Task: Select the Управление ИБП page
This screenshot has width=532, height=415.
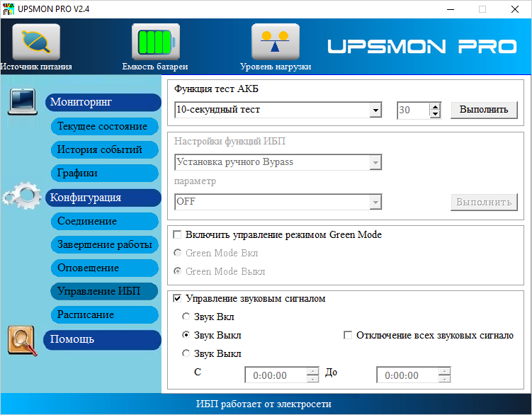Action: [x=104, y=291]
